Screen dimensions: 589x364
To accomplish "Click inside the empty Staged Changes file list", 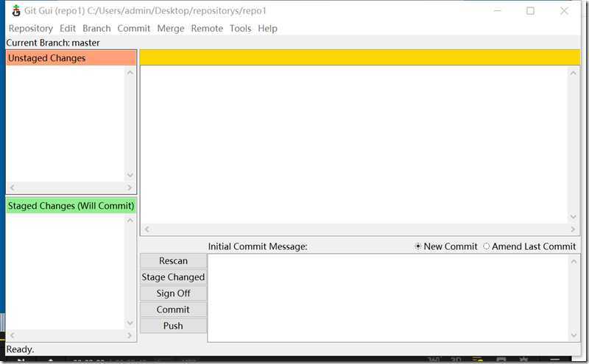I will (x=66, y=272).
